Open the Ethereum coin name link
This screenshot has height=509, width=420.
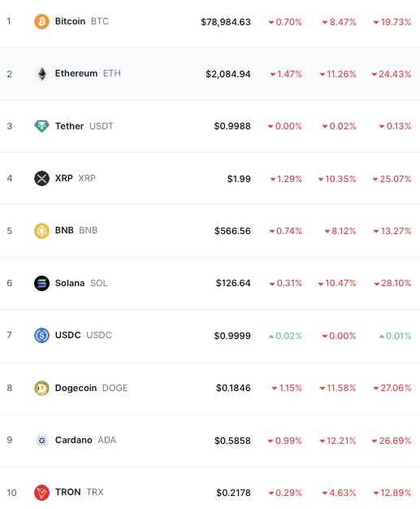(76, 73)
